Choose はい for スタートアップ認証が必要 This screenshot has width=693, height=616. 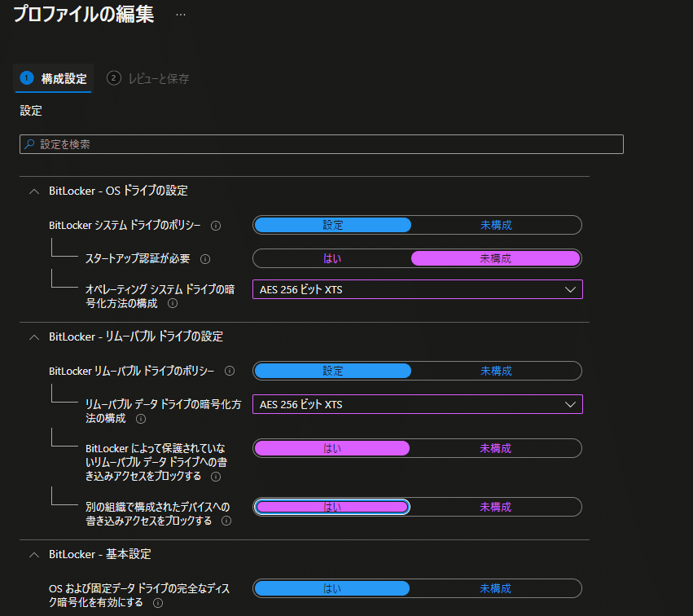point(332,258)
